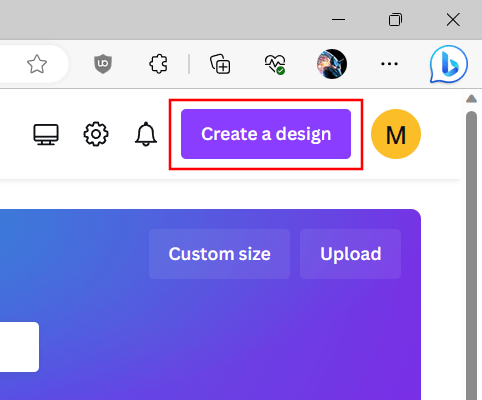This screenshot has height=400, width=482.
Task: Open the uBlock Origin shield extension
Action: pos(103,64)
